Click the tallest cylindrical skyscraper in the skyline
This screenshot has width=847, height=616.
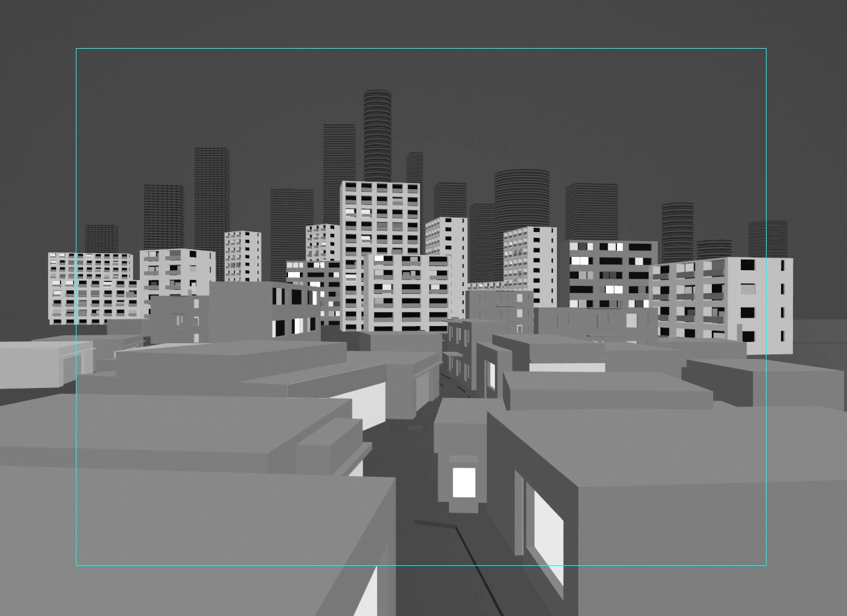378,132
